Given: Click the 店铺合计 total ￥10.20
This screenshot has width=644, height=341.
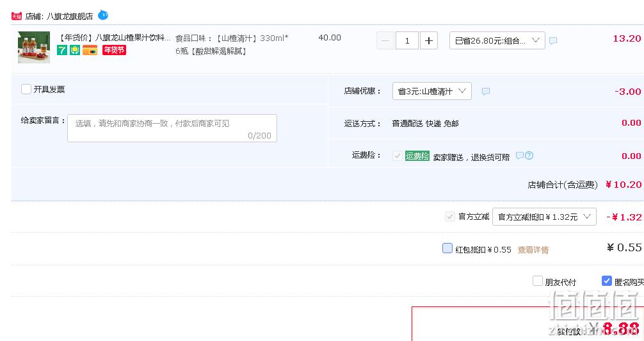Looking at the screenshot, I should [624, 185].
